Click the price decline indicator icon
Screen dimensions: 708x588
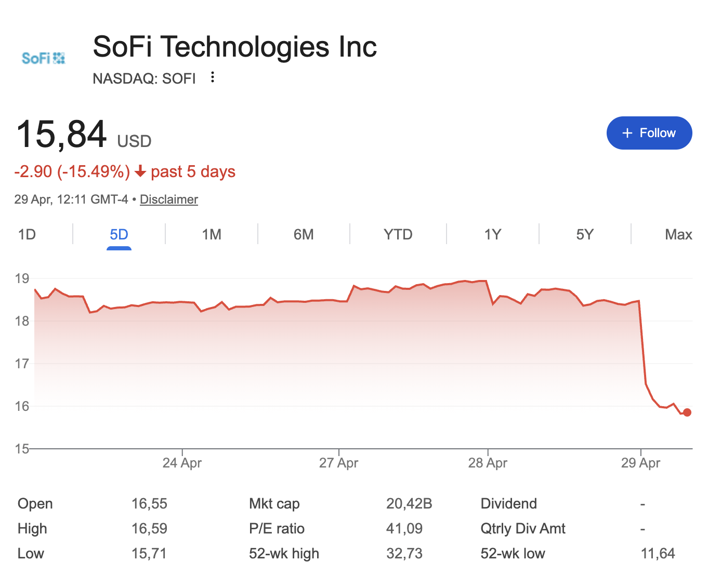tap(139, 171)
